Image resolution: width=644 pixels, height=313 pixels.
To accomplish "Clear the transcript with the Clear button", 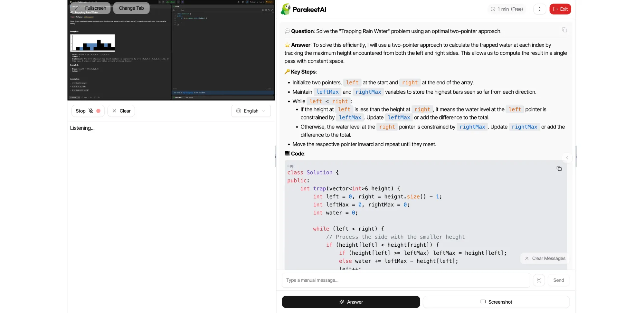I will tap(121, 111).
